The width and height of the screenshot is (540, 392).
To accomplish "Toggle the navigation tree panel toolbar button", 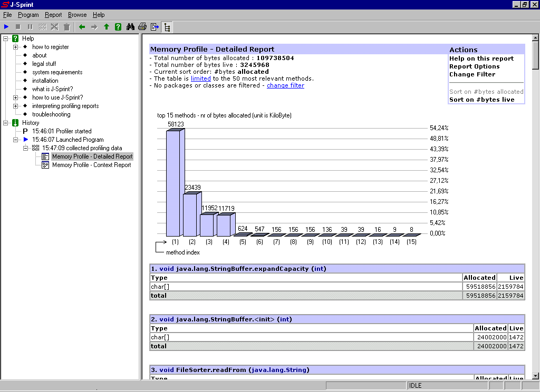I will [167, 27].
